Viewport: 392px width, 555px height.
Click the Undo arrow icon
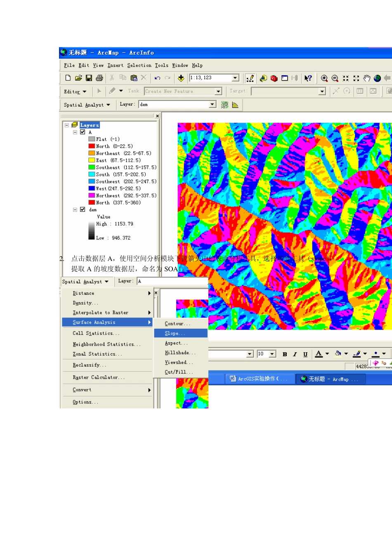click(157, 78)
